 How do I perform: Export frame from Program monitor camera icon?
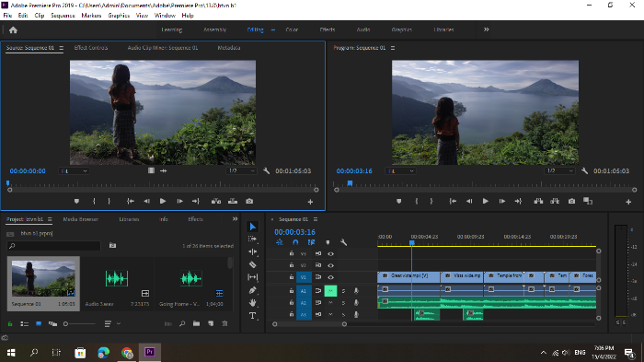coord(571,201)
